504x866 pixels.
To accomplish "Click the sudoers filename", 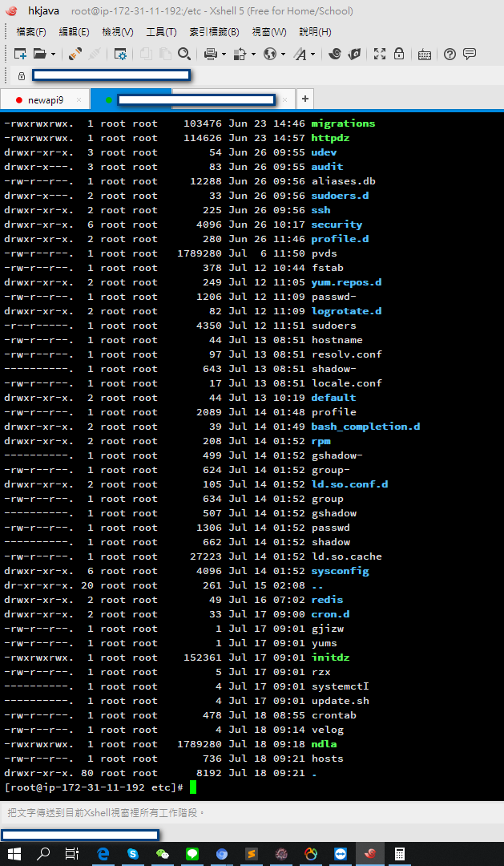I will pyautogui.click(x=333, y=326).
